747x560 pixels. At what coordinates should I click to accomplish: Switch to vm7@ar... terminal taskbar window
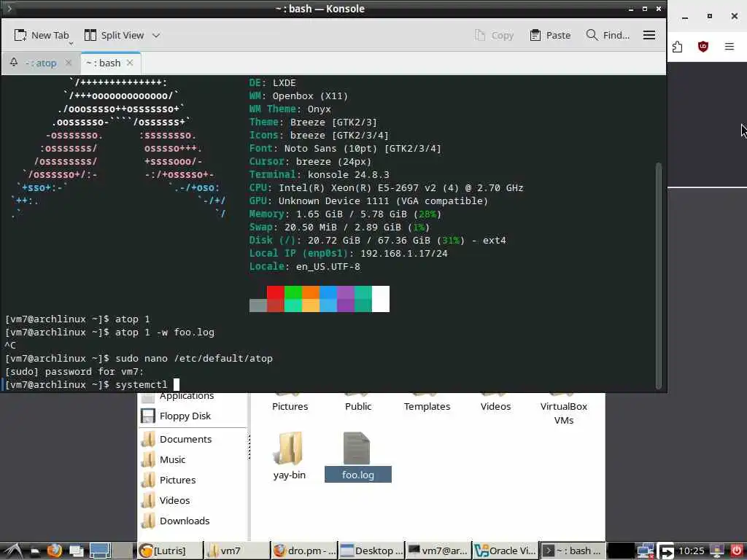(438, 551)
